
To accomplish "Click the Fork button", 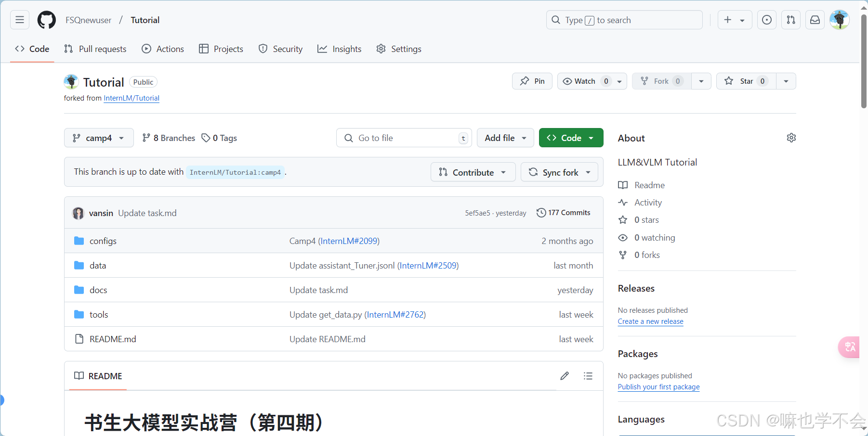I will pos(661,81).
